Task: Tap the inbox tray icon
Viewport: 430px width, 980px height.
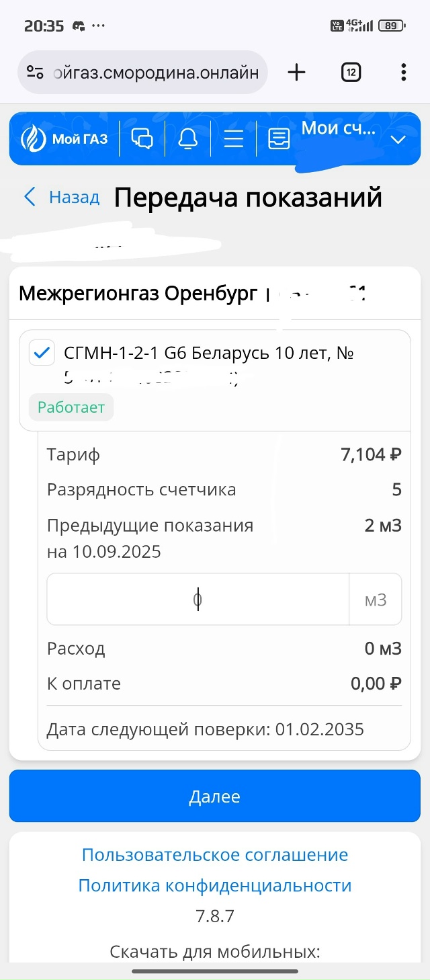Action: point(279,139)
